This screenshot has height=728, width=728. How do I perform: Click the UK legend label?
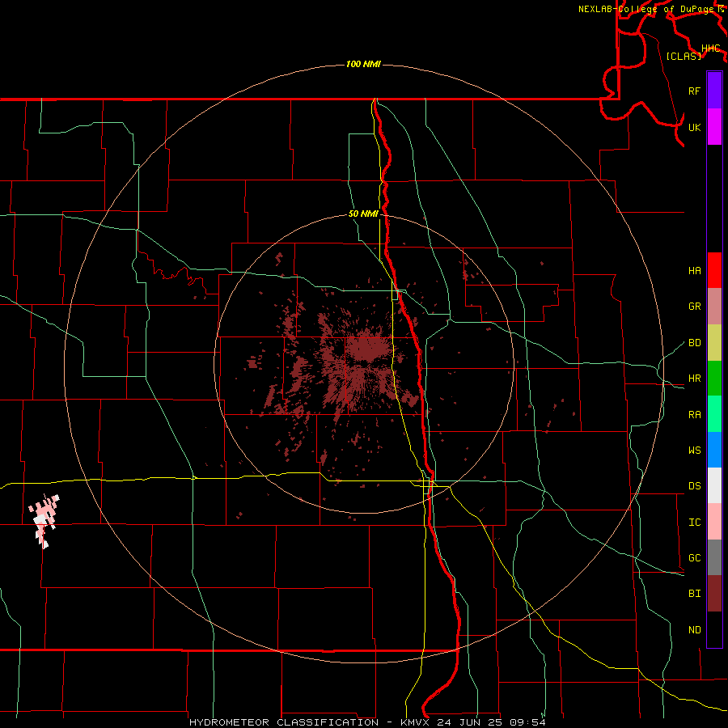coord(694,127)
